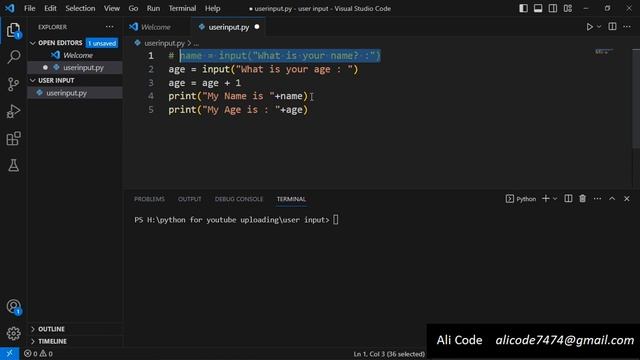Image resolution: width=640 pixels, height=360 pixels.
Task: Open the Edit menu
Action: coord(50,9)
